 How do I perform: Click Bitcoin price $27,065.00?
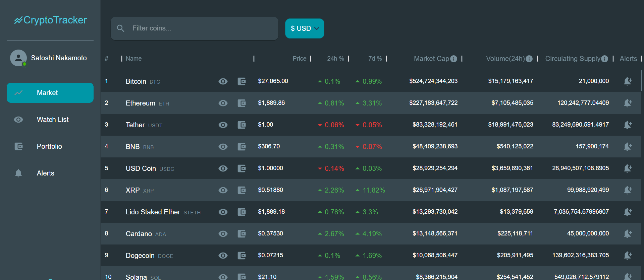[273, 81]
